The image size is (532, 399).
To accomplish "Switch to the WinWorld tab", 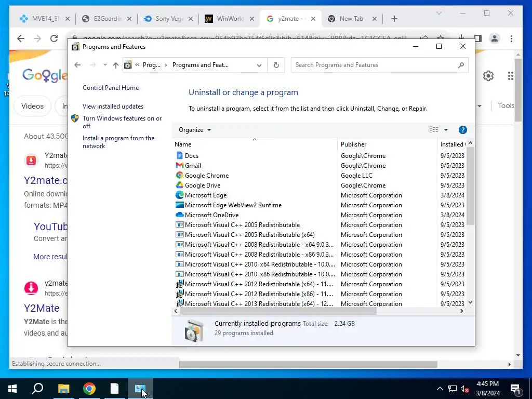I will pos(229,19).
